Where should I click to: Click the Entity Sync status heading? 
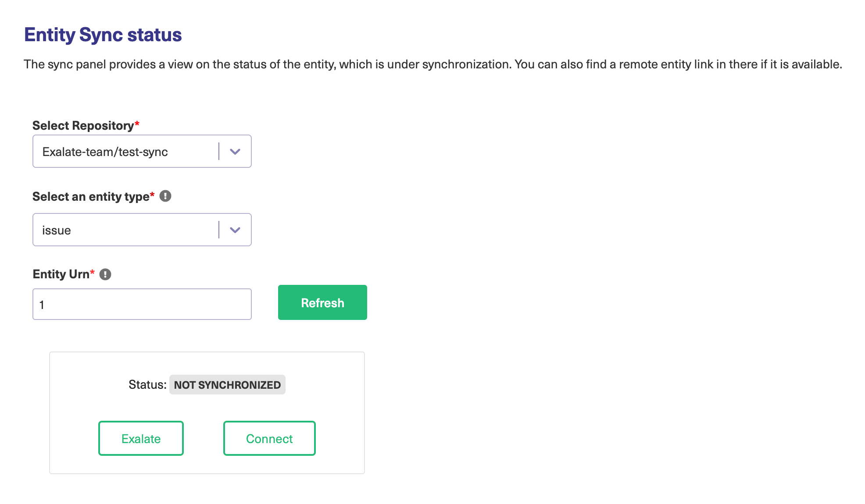click(103, 35)
